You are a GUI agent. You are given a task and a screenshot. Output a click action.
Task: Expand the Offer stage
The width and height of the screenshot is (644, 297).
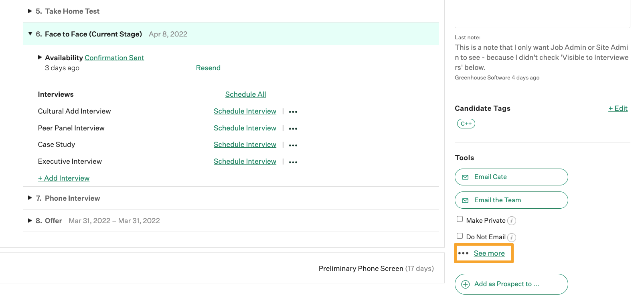(30, 220)
